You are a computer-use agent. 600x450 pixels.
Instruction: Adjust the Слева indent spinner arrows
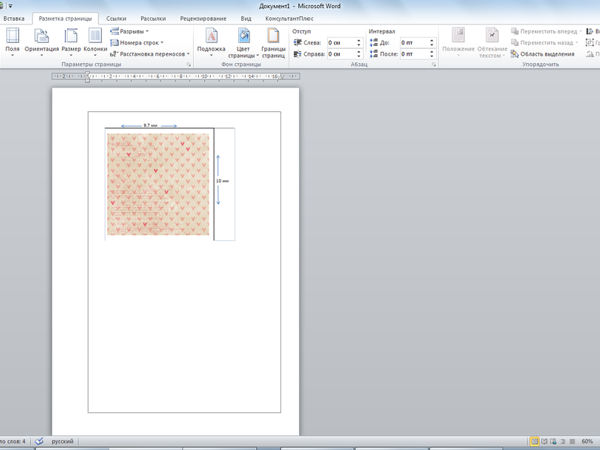tap(359, 42)
